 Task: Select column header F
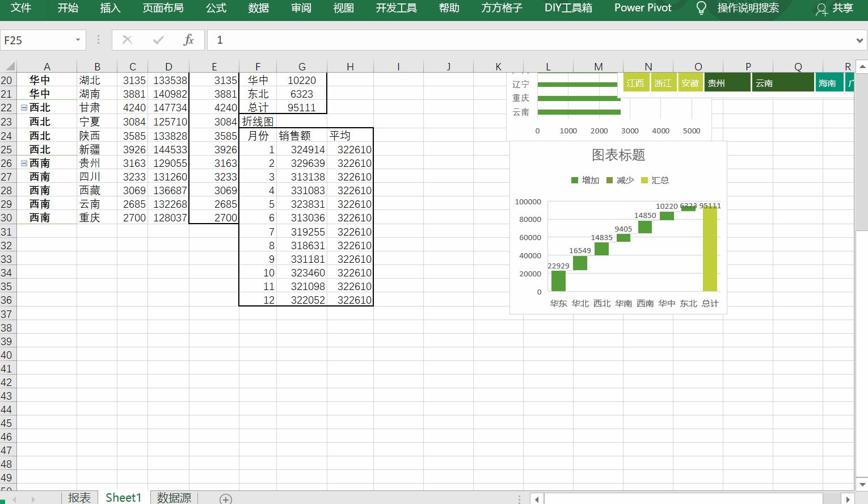(x=258, y=66)
